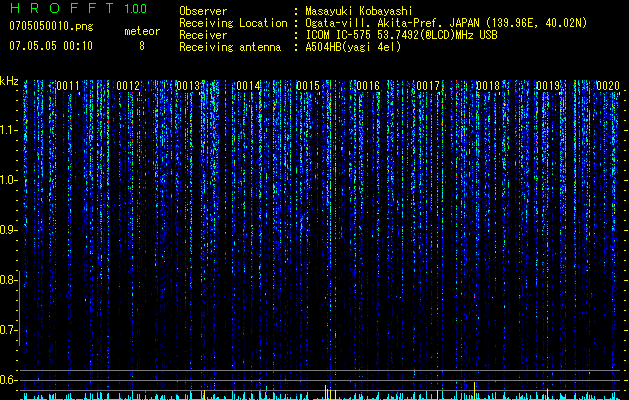Click the 1.0 kHz axis label

point(8,180)
